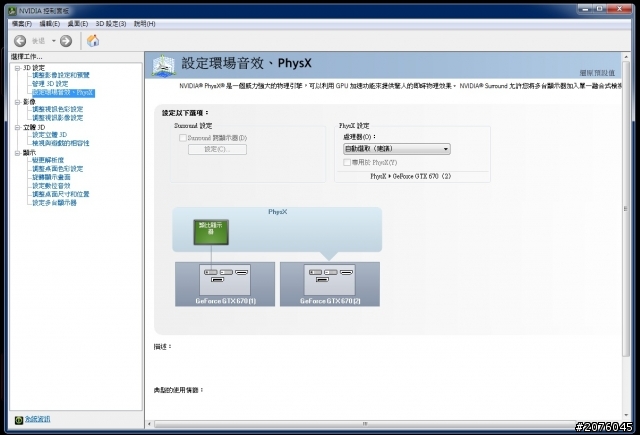Select the GeForce GTX 670 (2) card graphic
The height and width of the screenshot is (435, 640).
[330, 284]
